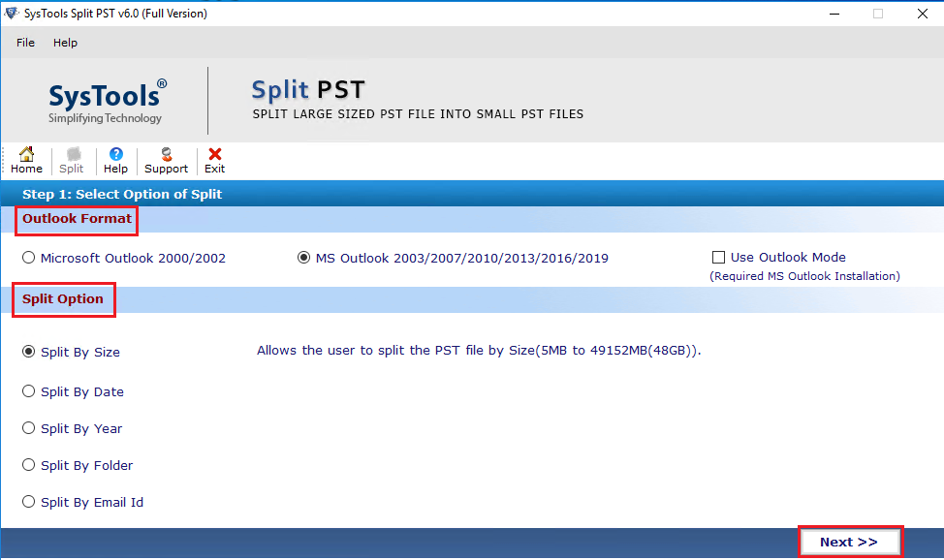Open the File menu
Viewport: 944px width, 560px height.
pos(24,43)
